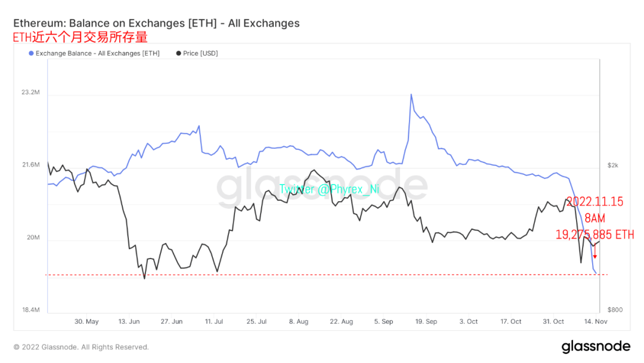644x363 pixels.
Task: Open the Twitter @Phyrex_Ni watermark link
Action: click(x=329, y=189)
